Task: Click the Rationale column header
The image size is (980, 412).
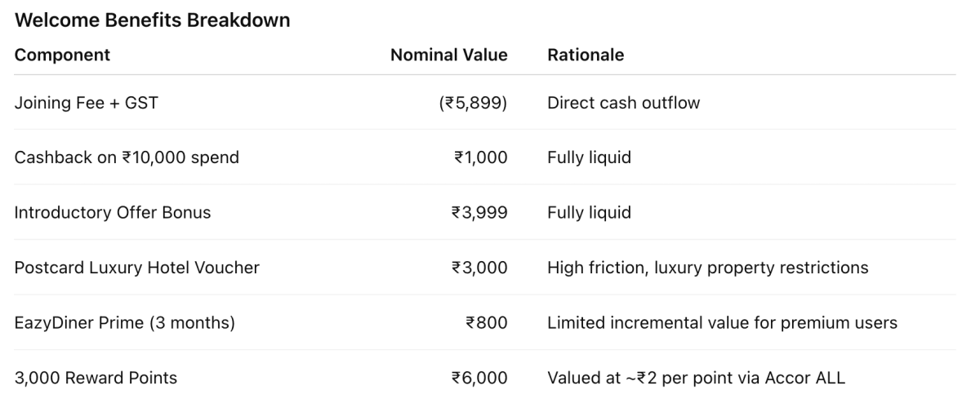Action: click(x=585, y=55)
